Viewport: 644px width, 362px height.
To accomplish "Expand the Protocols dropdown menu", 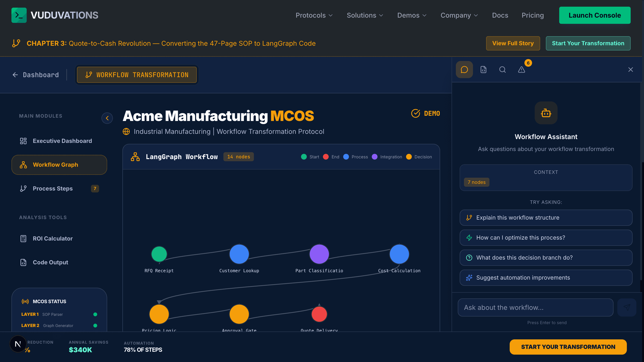I will [x=314, y=15].
